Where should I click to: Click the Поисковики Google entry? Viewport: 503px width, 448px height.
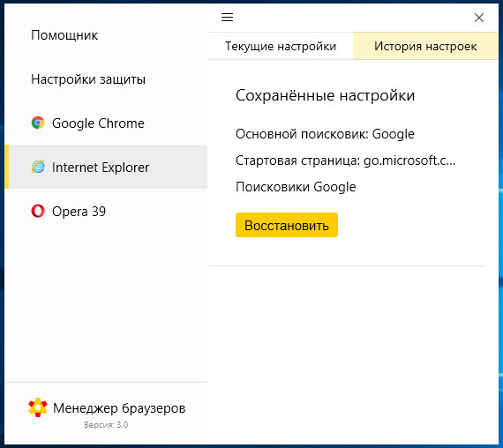pos(296,187)
